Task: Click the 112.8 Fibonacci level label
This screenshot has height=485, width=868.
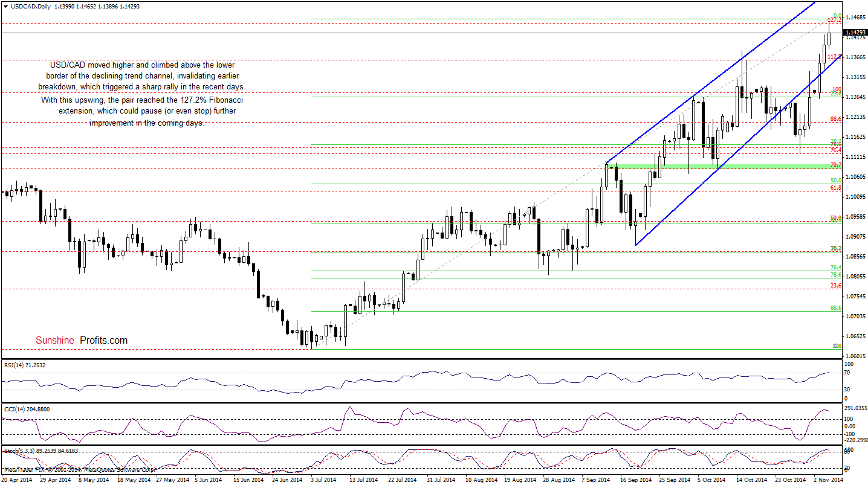Action: point(834,57)
